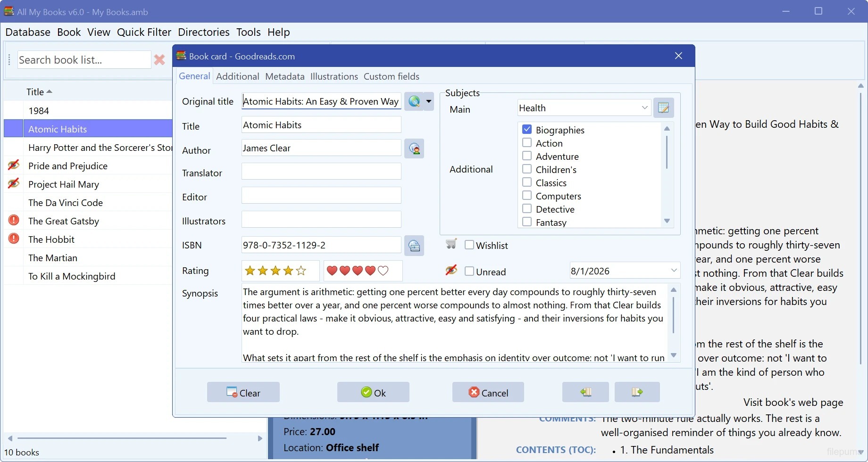868x462 pixels.
Task: Select To Kill a Mockingbird in list
Action: pos(72,276)
